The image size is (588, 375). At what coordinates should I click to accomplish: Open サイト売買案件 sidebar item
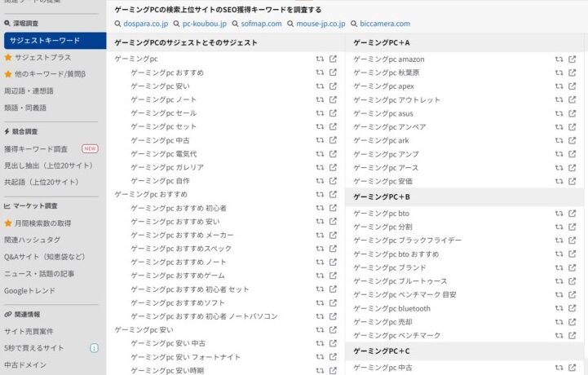click(x=29, y=331)
